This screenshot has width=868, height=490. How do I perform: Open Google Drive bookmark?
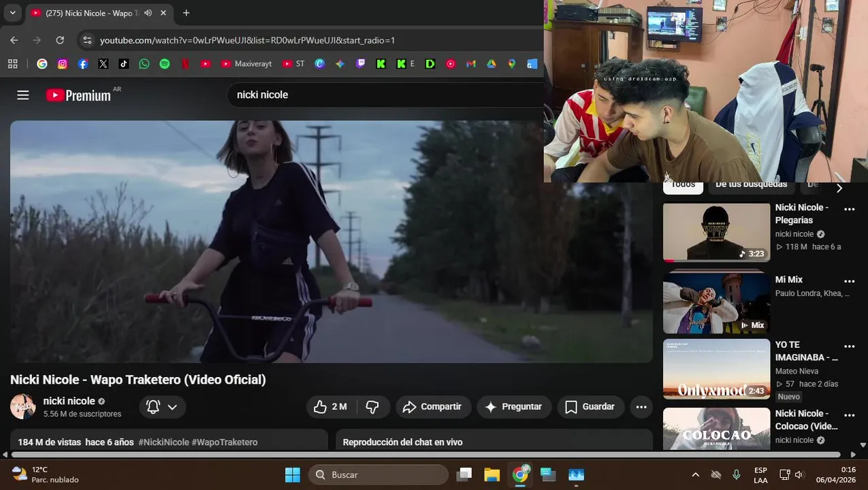click(491, 64)
